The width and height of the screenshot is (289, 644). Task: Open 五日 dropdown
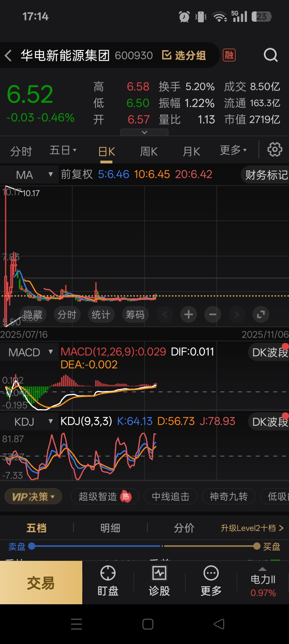63,151
